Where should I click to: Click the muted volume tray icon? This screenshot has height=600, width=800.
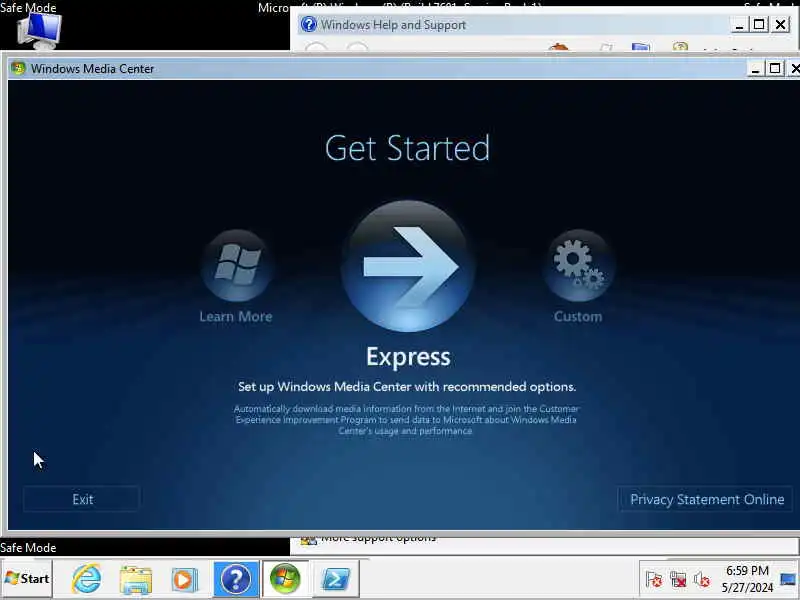pos(702,580)
